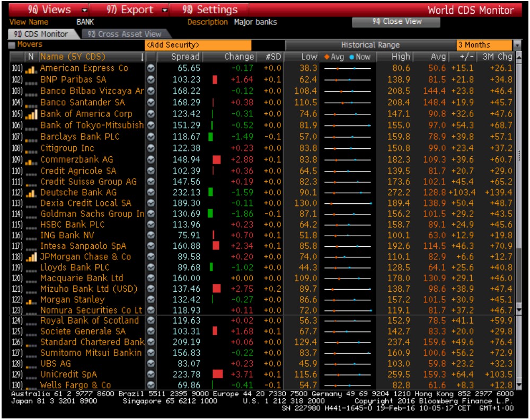Click news bars icon for Commerzbank AG

[31, 162]
